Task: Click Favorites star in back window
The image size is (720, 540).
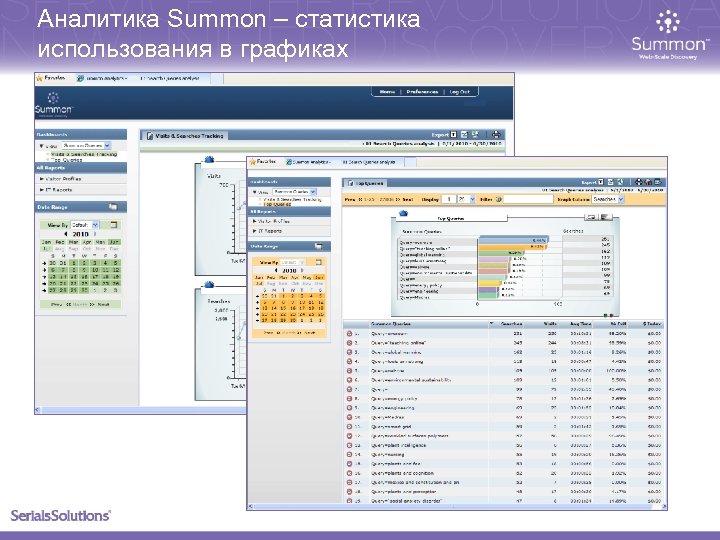Action: [39, 79]
